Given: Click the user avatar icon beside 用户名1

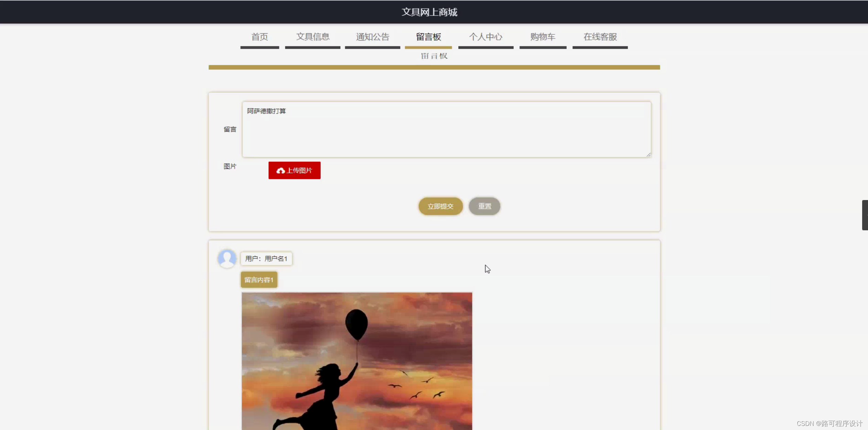Looking at the screenshot, I should click(227, 258).
